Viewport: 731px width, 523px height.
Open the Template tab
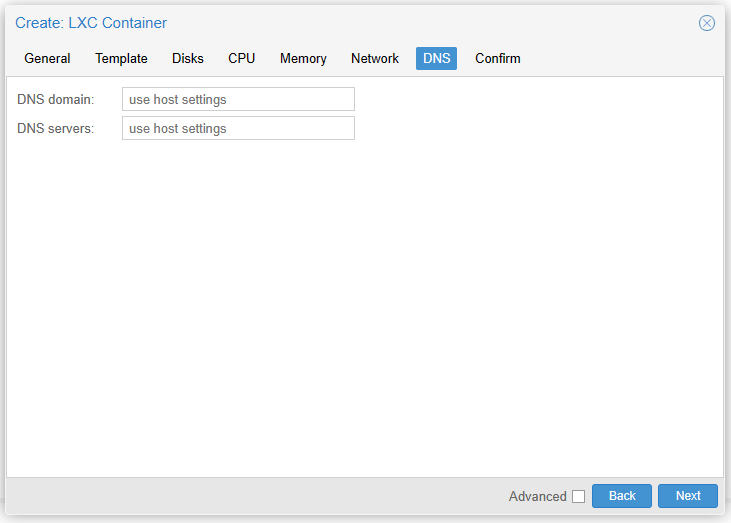121,59
